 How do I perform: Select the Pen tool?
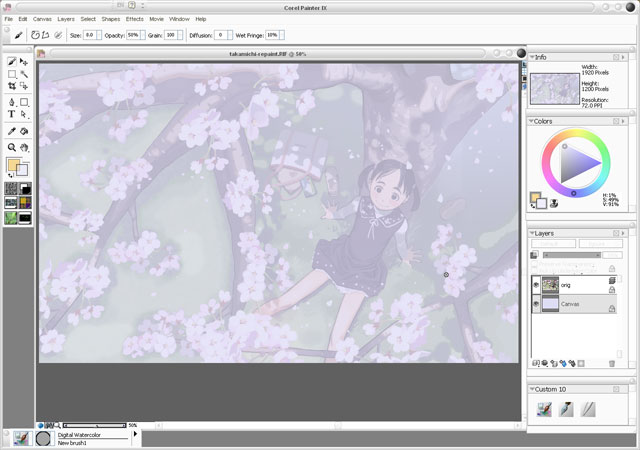pyautogui.click(x=11, y=102)
